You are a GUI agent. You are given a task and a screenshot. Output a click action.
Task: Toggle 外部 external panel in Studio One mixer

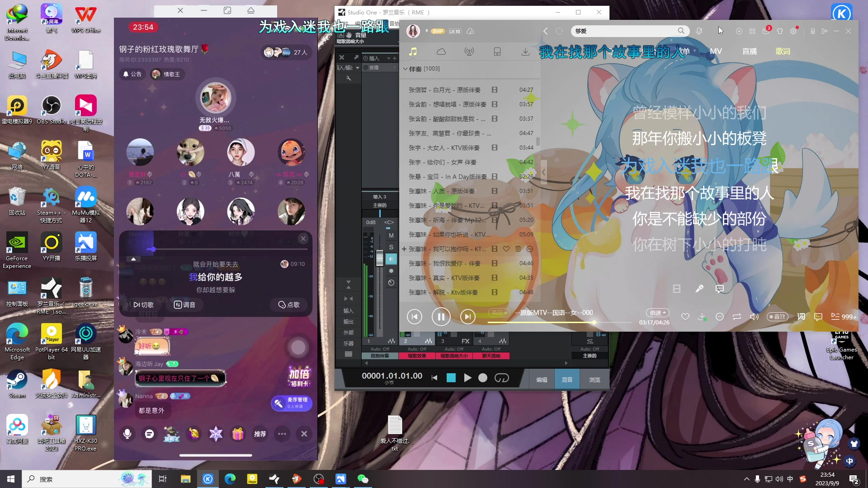pos(348,333)
